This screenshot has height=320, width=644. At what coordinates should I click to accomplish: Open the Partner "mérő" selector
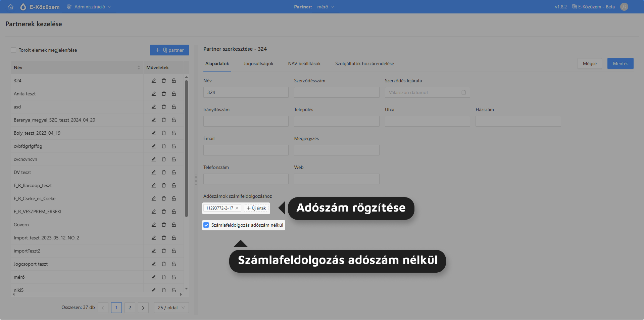coord(325,6)
